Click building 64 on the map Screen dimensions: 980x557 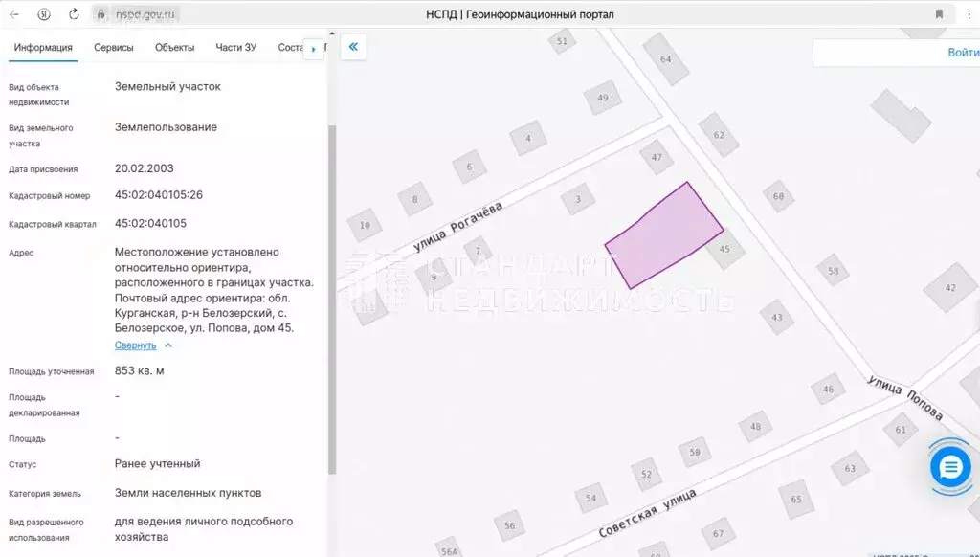(666, 59)
